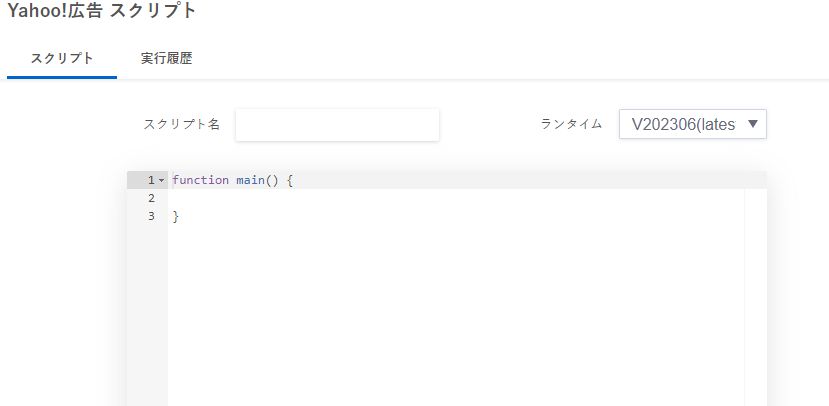Place cursor on the main identifier
Image resolution: width=829 pixels, height=406 pixels.
pyautogui.click(x=251, y=180)
